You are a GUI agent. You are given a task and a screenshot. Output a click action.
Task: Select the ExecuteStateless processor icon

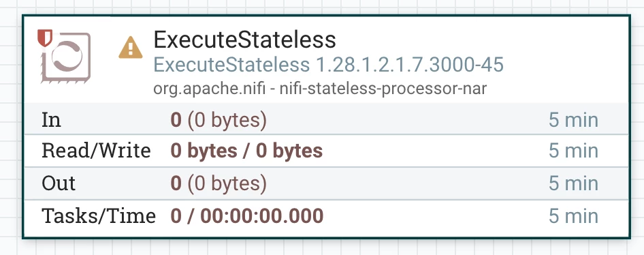(x=66, y=57)
